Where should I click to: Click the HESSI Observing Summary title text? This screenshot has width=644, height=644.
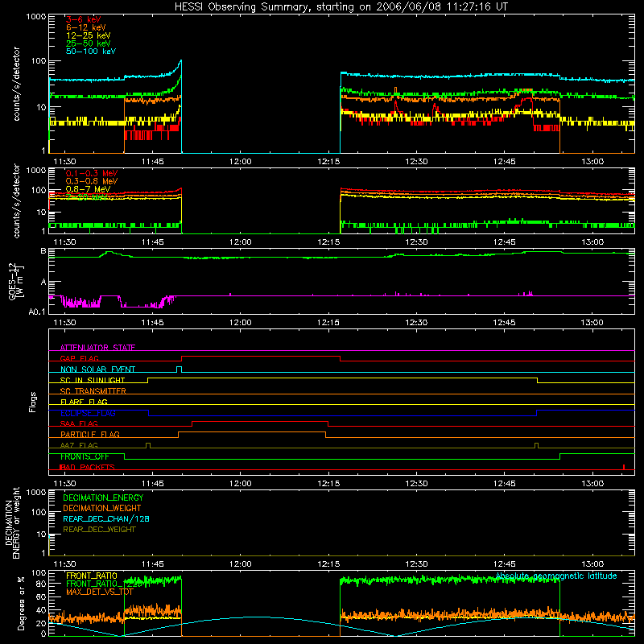click(341, 7)
